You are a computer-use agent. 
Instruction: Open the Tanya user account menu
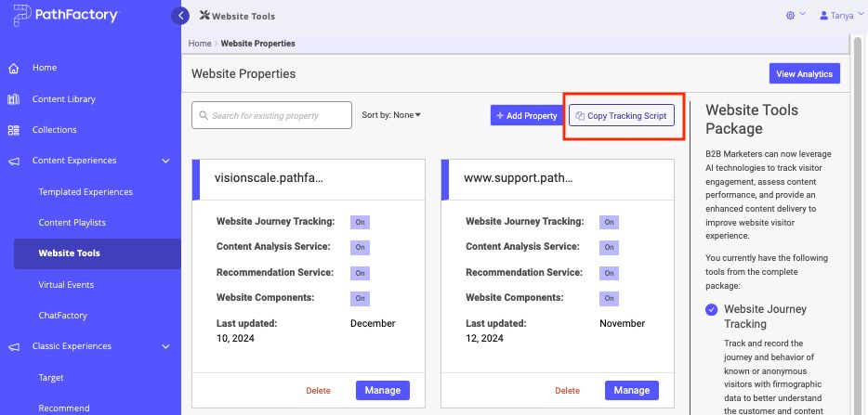[841, 16]
